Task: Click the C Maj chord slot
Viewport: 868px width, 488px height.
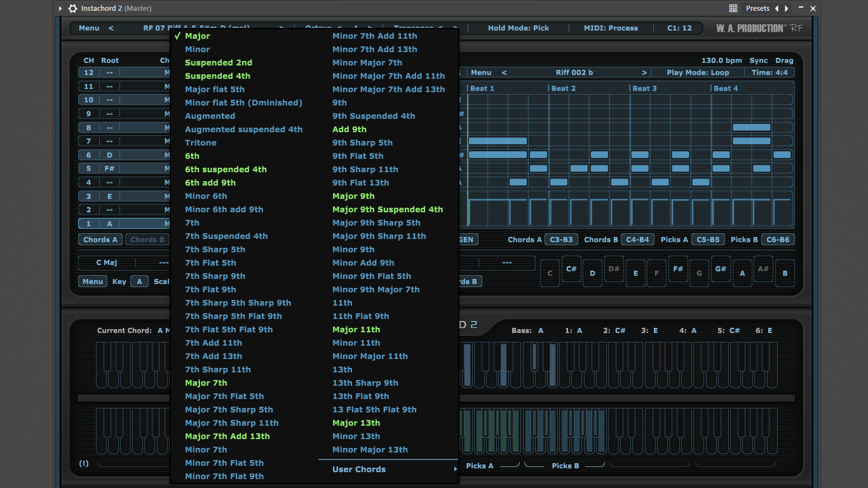Action: (107, 262)
